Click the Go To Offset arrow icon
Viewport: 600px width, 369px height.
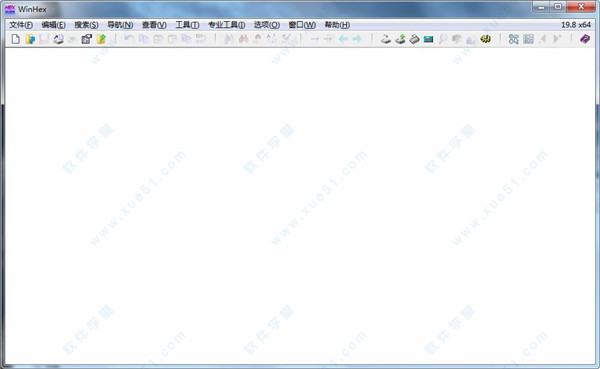tap(314, 39)
